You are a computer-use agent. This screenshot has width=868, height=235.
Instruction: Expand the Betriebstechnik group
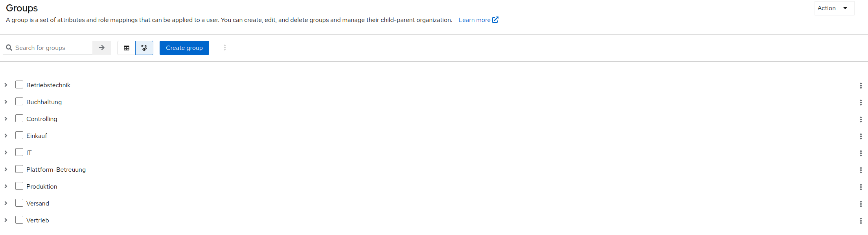point(6,85)
